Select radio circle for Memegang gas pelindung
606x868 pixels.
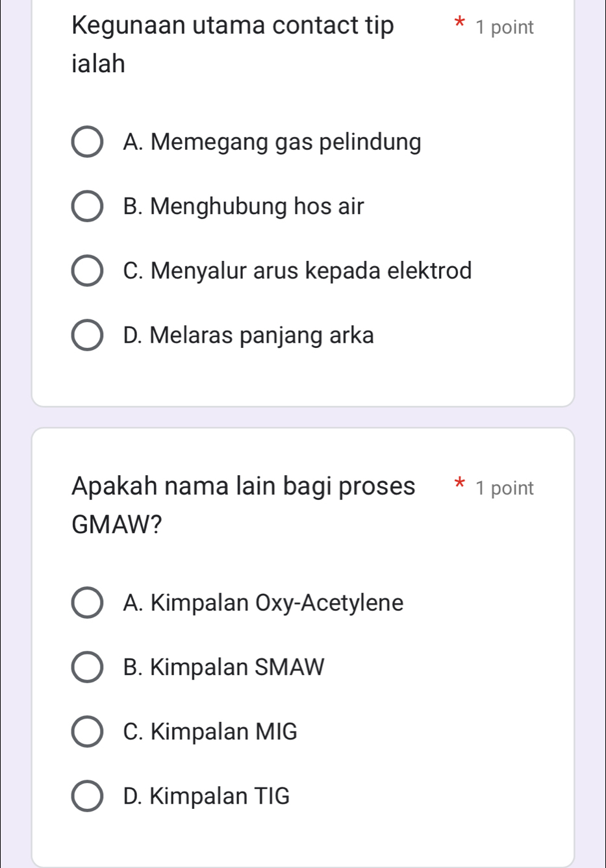86,142
